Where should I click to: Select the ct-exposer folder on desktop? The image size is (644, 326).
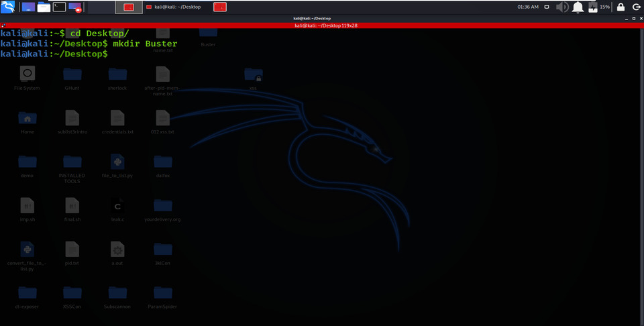pos(27,297)
